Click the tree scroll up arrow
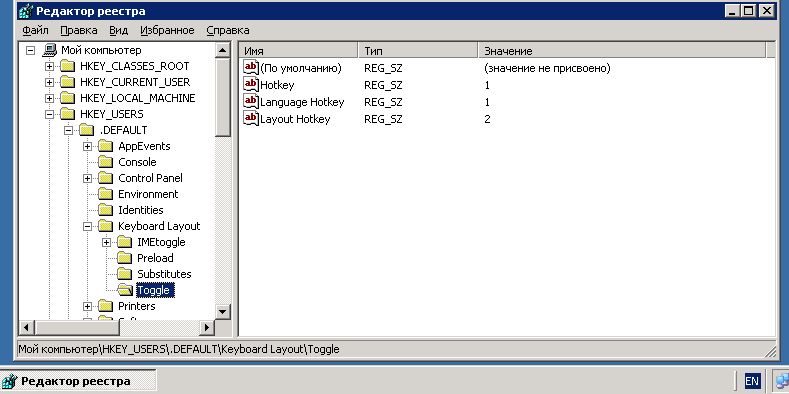Image resolution: width=789 pixels, height=394 pixels. 222,50
